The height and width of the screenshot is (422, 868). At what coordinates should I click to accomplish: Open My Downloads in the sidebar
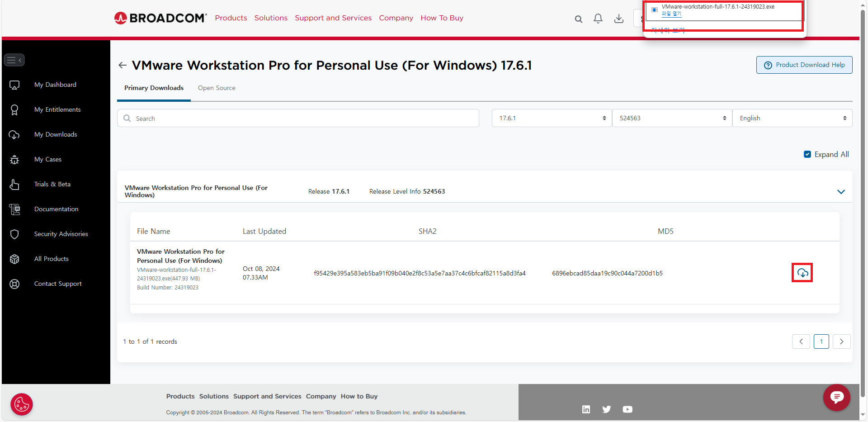[x=56, y=134]
